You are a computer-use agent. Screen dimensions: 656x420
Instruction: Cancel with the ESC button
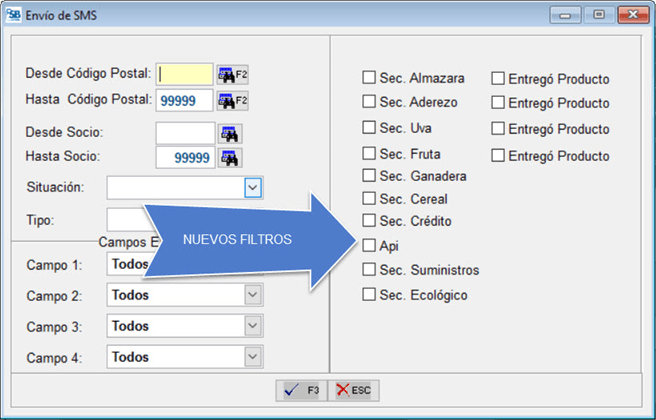tap(354, 390)
